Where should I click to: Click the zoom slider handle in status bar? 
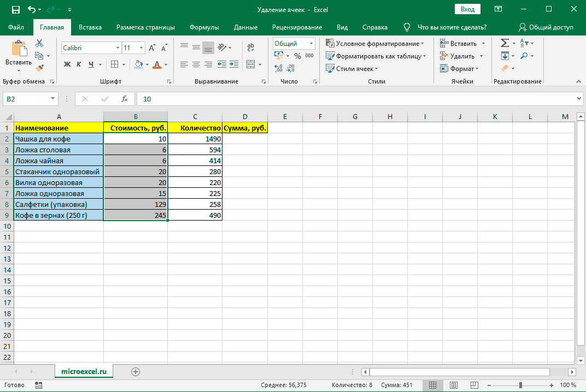click(520, 385)
